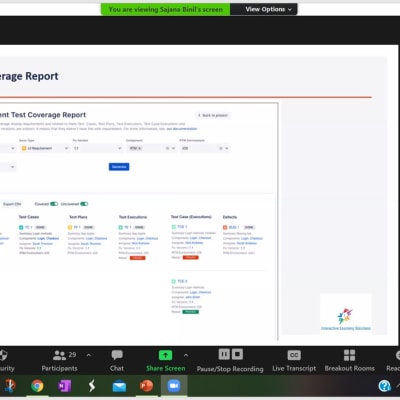400x400 pixels.
Task: Open OneNote from the taskbar
Action: click(64, 386)
